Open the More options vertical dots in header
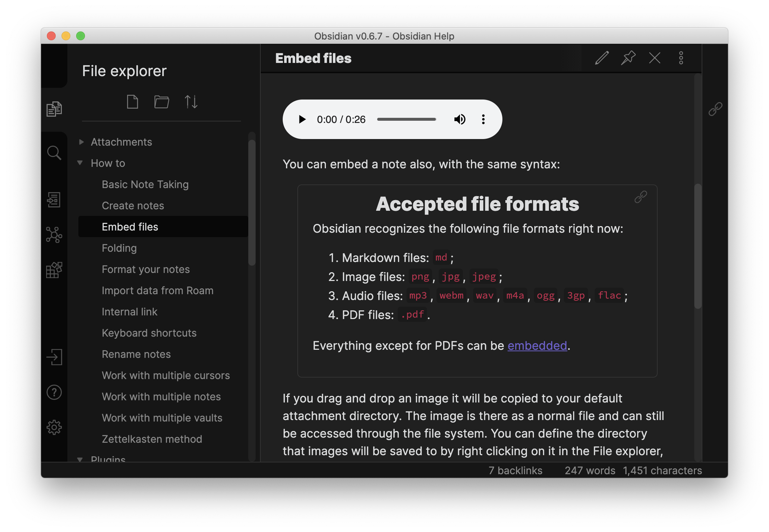The width and height of the screenshot is (769, 532). click(681, 58)
